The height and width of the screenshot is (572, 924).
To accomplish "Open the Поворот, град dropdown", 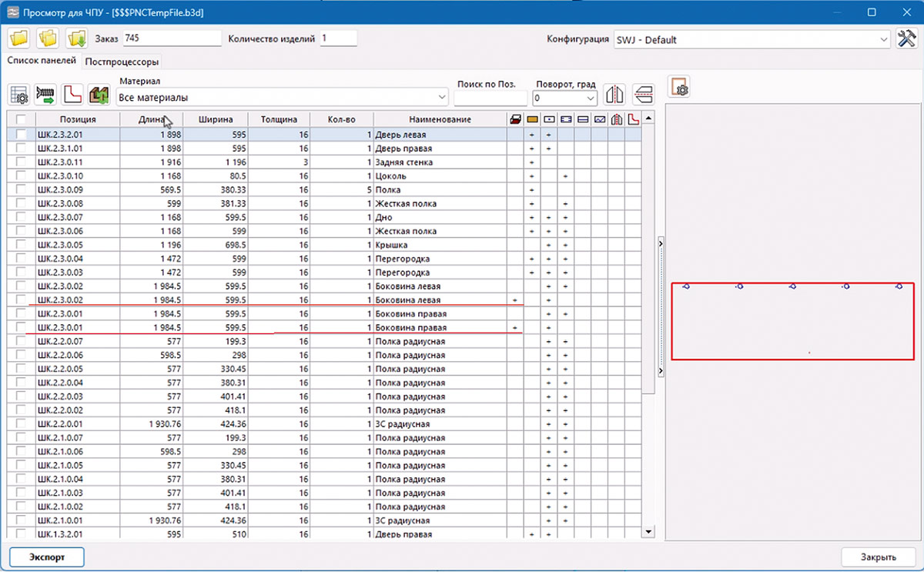I will point(591,98).
